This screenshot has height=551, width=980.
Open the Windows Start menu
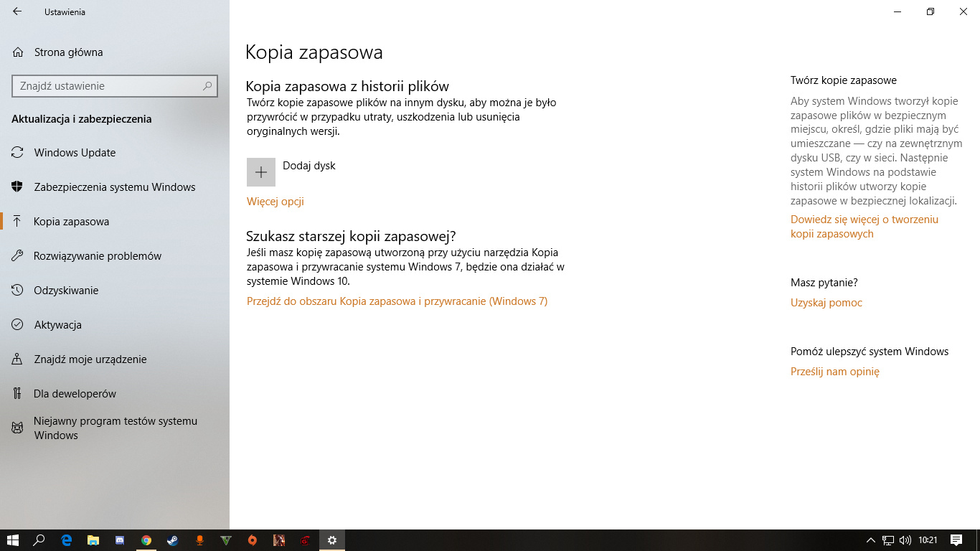pos(12,540)
